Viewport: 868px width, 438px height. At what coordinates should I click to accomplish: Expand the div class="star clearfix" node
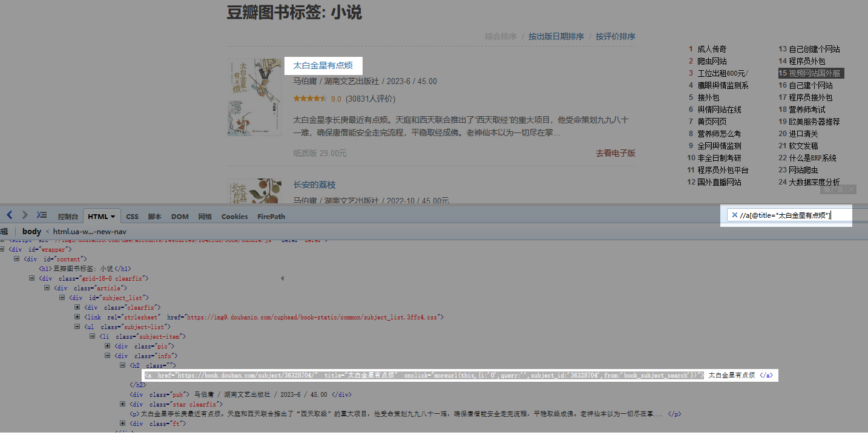click(x=123, y=404)
